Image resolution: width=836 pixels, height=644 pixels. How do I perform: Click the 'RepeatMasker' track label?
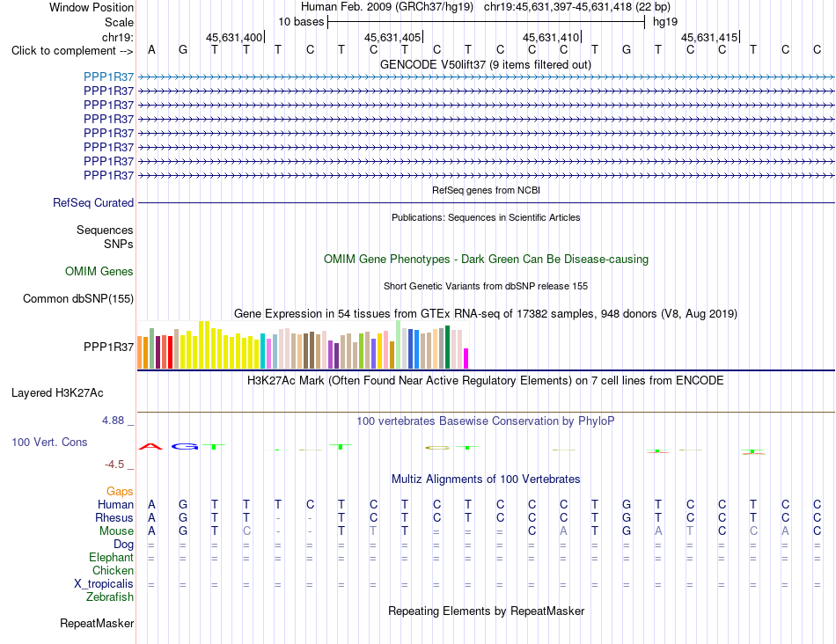coord(97,623)
